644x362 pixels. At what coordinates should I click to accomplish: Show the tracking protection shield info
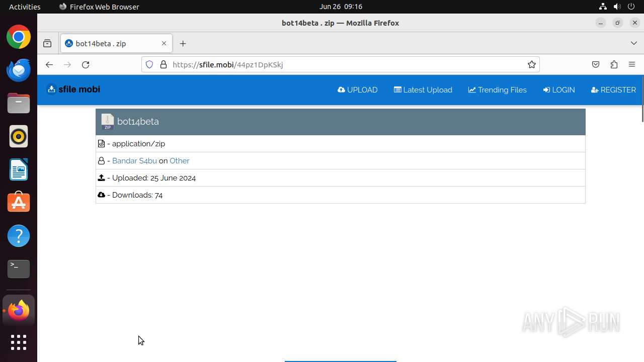tap(149, 64)
